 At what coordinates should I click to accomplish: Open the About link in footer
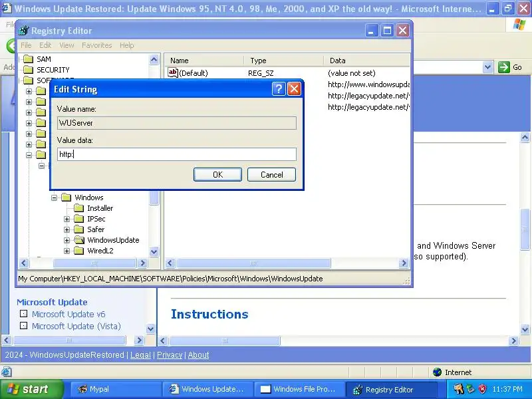tap(198, 355)
